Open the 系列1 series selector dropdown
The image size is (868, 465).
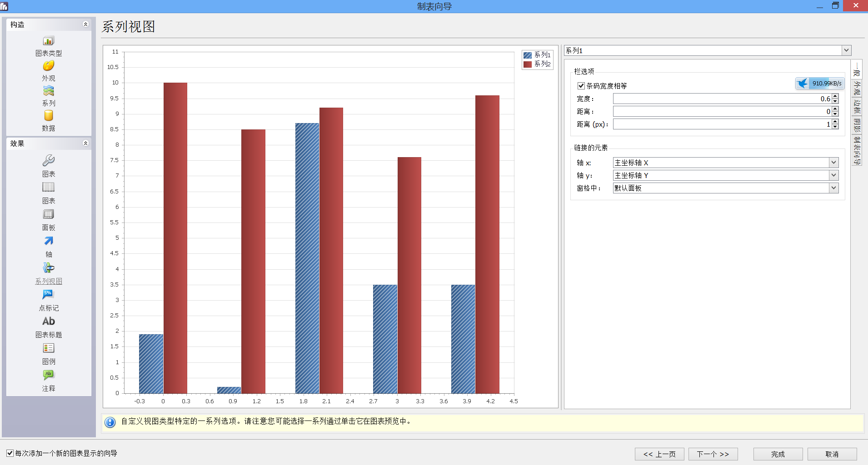coord(846,50)
